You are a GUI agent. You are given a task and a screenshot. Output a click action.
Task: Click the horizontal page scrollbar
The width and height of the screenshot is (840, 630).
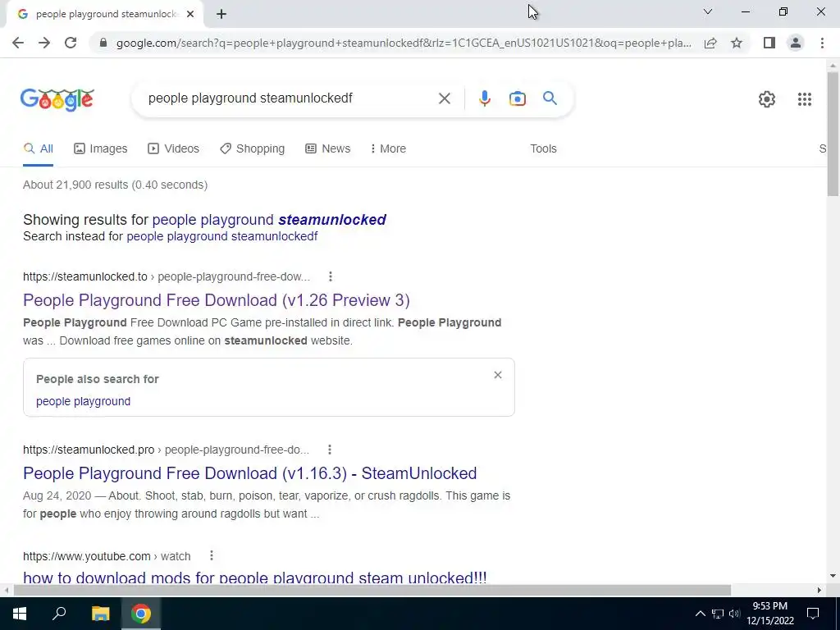coord(372,591)
